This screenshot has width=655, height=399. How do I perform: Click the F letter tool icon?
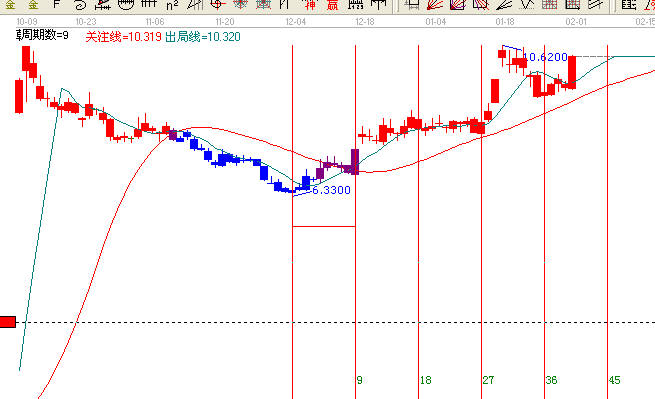[x=57, y=5]
